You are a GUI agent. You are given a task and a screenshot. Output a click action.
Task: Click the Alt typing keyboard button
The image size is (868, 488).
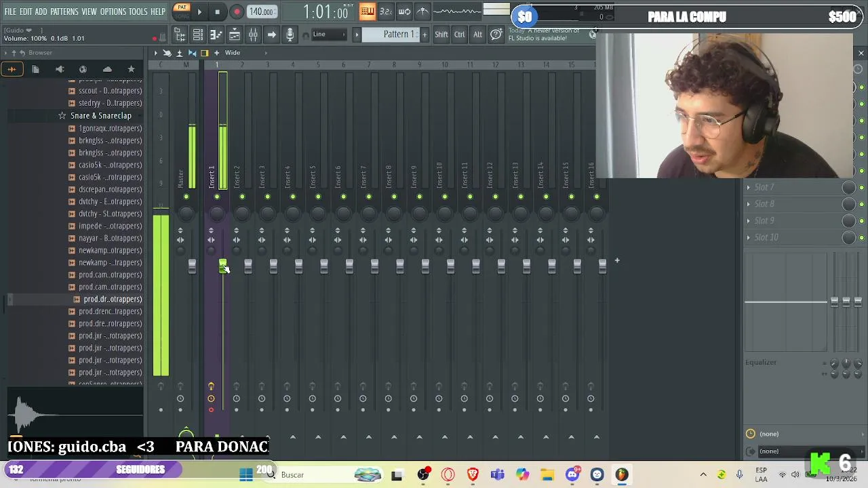(x=477, y=35)
